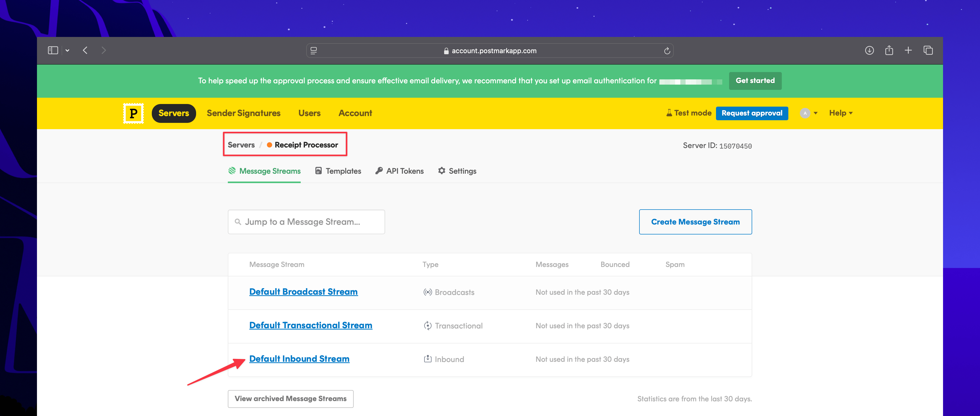
Task: Go forward with the browser arrow
Action: [104, 50]
